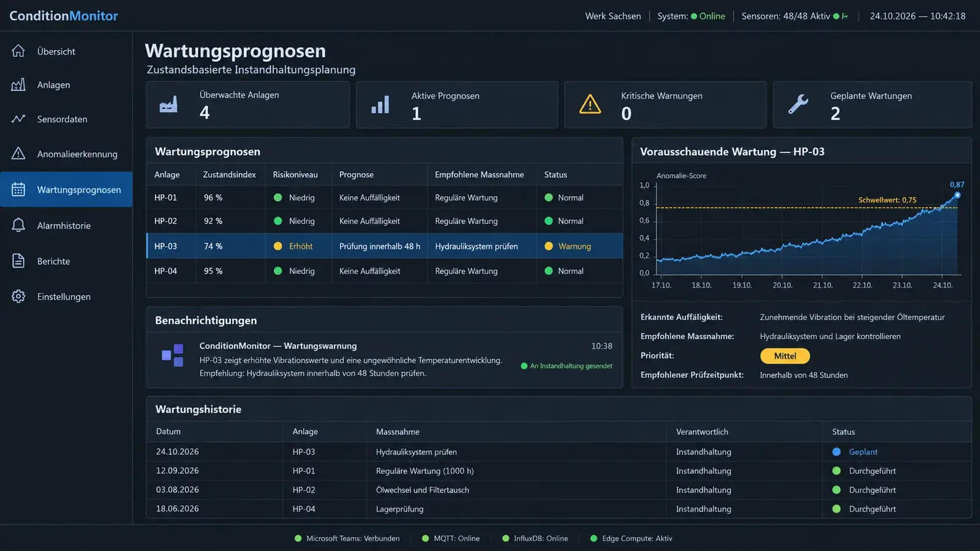
Task: Click 'Prüfung innerhalb 48 h' forecast cell
Action: pos(380,246)
